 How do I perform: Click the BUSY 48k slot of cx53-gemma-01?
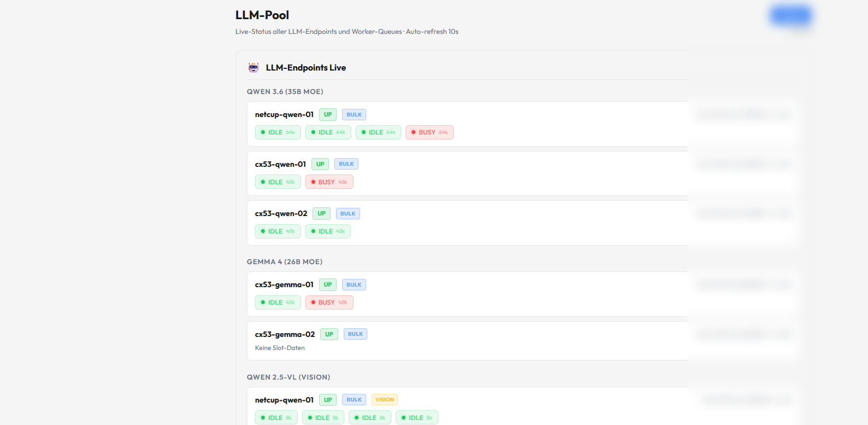329,302
